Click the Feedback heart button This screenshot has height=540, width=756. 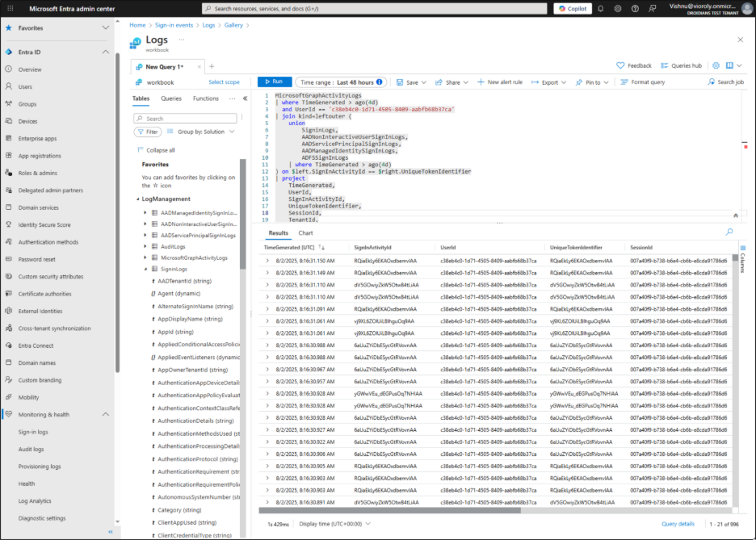coord(633,65)
